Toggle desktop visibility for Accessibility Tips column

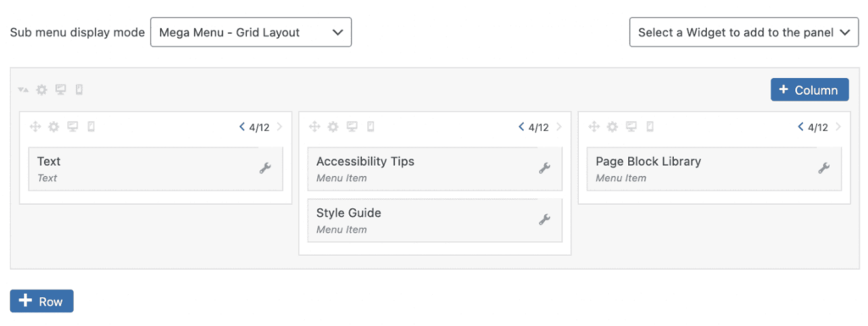[x=352, y=127]
